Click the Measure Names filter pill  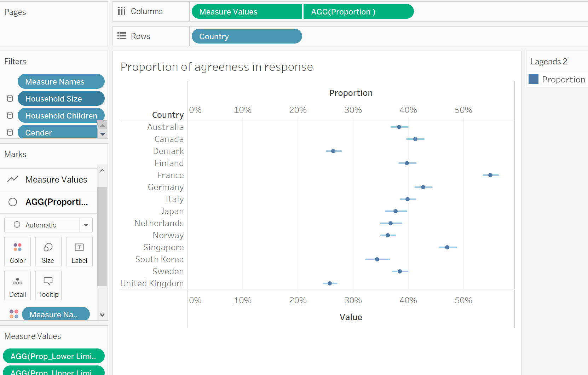tap(61, 82)
